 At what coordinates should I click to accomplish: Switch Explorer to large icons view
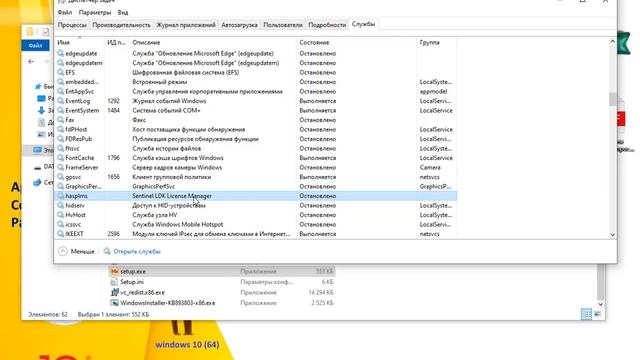[x=598, y=314]
